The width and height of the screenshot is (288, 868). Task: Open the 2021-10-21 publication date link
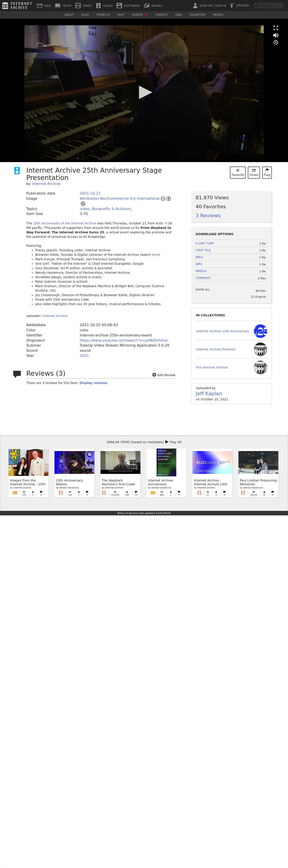pos(90,193)
